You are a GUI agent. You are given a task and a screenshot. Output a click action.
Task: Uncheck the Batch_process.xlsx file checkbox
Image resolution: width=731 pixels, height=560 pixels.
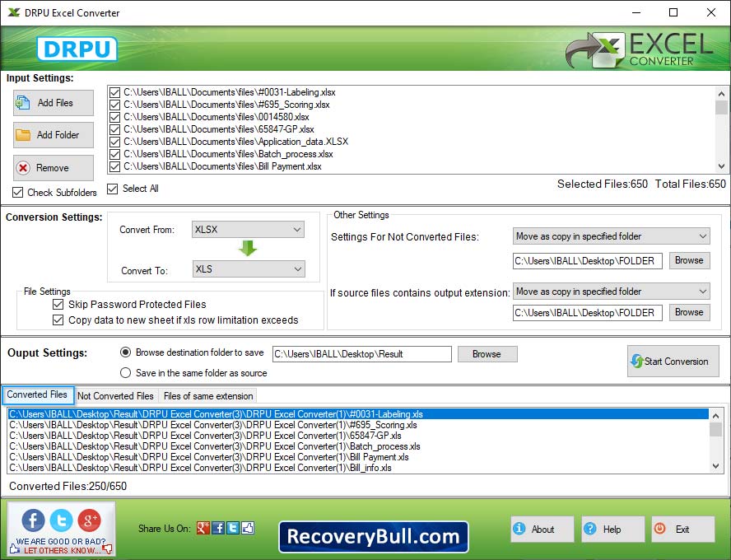pyautogui.click(x=114, y=154)
